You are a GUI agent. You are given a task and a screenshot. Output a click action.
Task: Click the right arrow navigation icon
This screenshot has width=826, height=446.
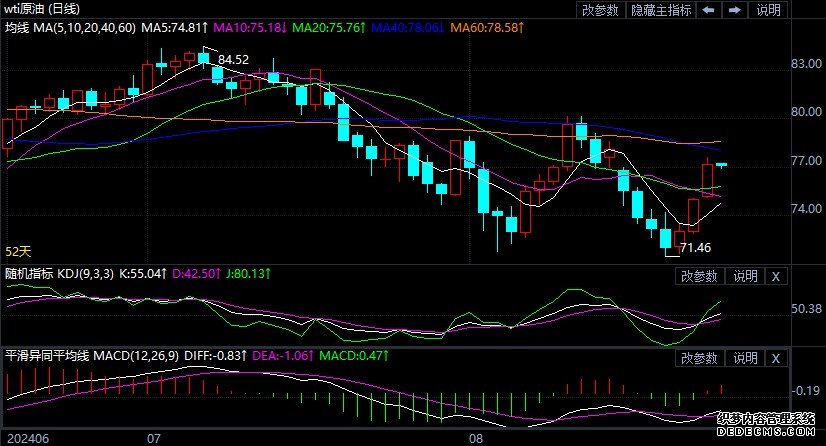tap(734, 10)
